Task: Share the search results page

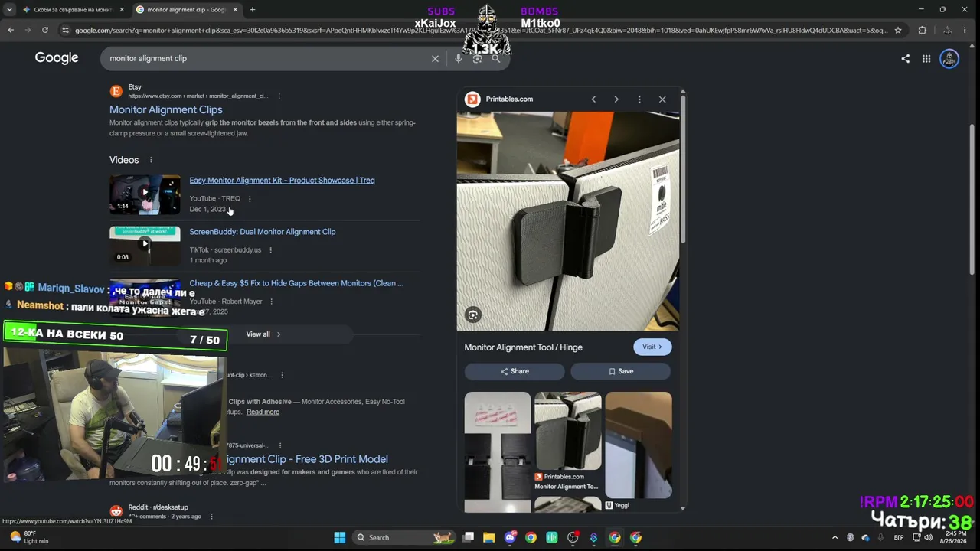Action: click(x=905, y=58)
